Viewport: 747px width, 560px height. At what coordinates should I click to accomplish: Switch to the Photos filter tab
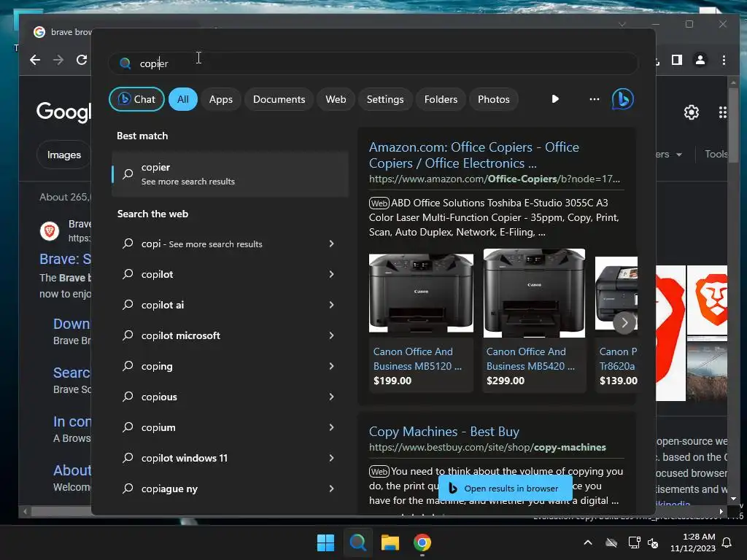click(494, 99)
